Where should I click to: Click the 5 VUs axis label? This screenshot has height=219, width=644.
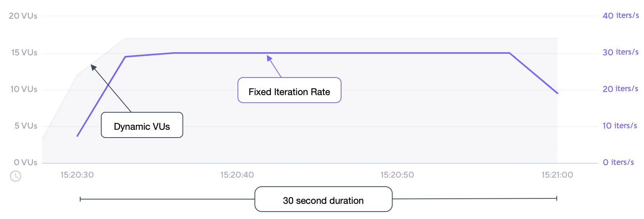[26, 126]
